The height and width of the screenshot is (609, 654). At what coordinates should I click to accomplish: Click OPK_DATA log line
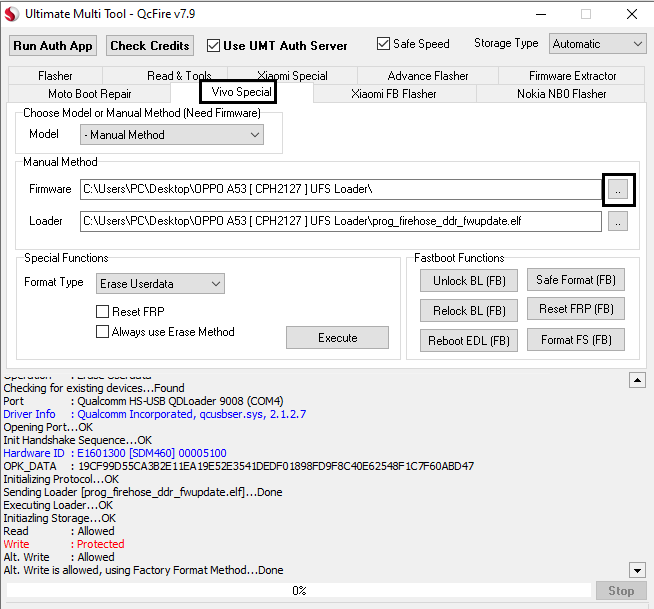point(239,466)
